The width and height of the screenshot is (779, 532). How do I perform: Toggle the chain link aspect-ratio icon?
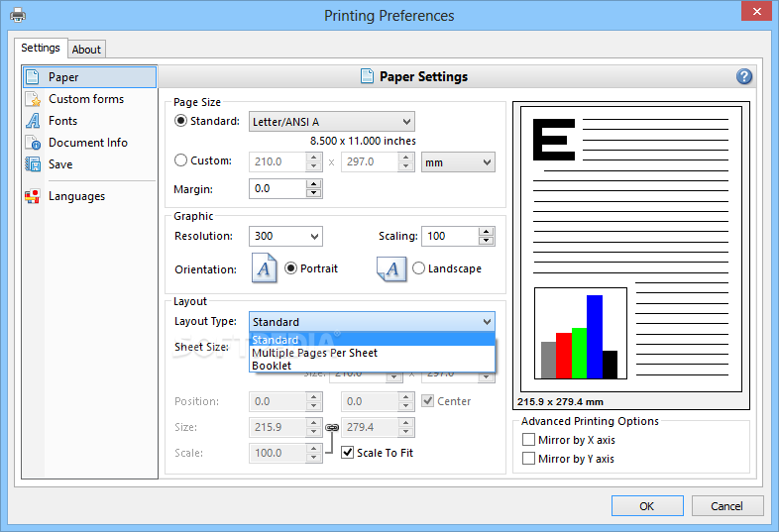pyautogui.click(x=332, y=427)
